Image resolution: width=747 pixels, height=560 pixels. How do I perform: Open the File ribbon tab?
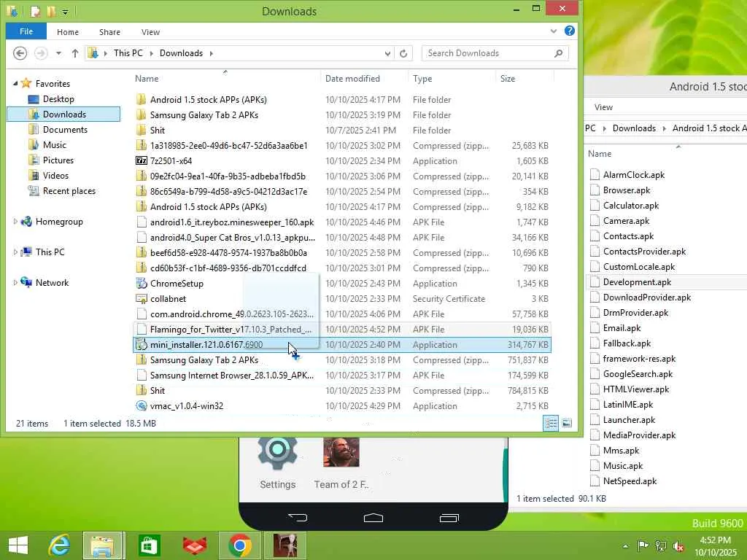point(26,31)
